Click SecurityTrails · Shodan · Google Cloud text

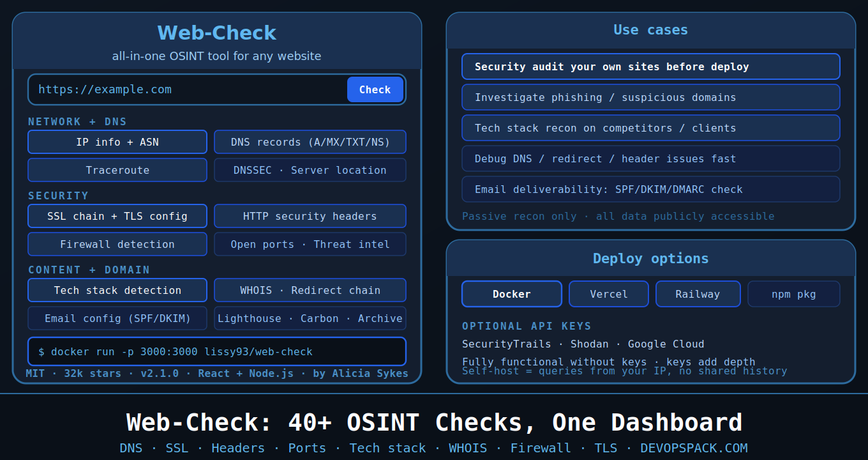[x=583, y=344]
